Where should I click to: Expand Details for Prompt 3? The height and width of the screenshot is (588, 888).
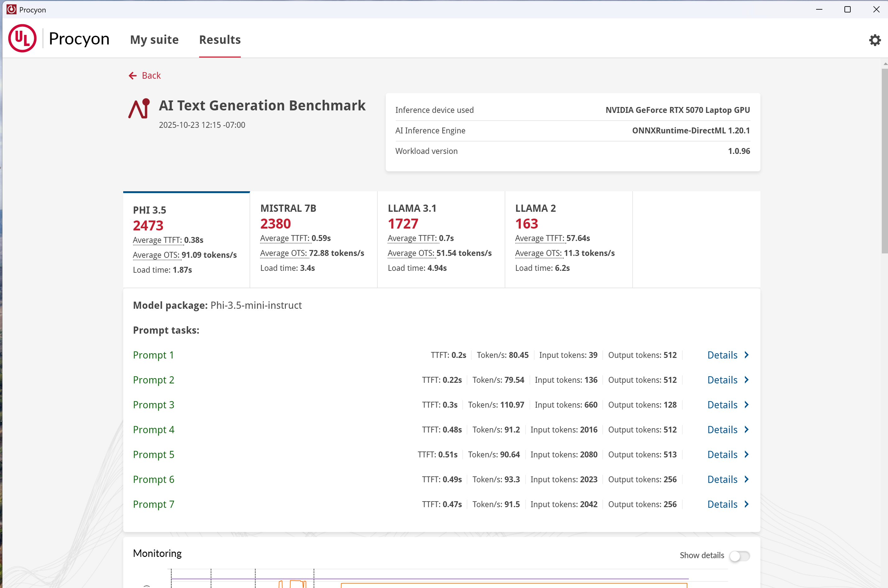pos(722,405)
